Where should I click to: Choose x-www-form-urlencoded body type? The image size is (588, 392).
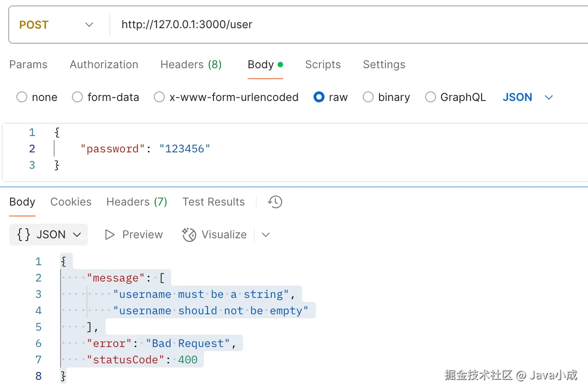click(159, 97)
